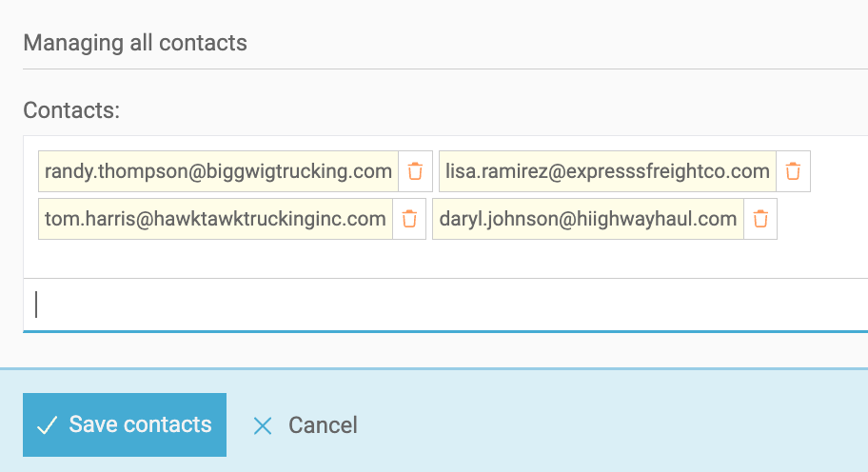
Task: Select the lisa.ramirez@expresssfreightco.com email chip
Action: pyautogui.click(x=607, y=172)
